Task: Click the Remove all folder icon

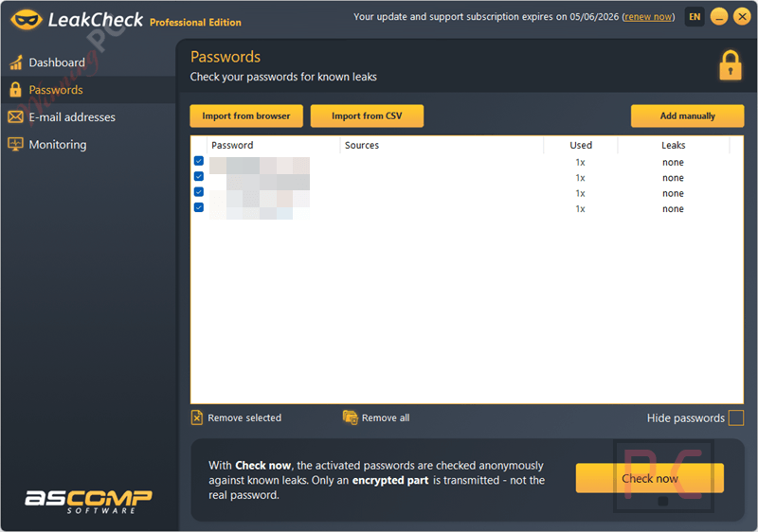Action: point(350,417)
